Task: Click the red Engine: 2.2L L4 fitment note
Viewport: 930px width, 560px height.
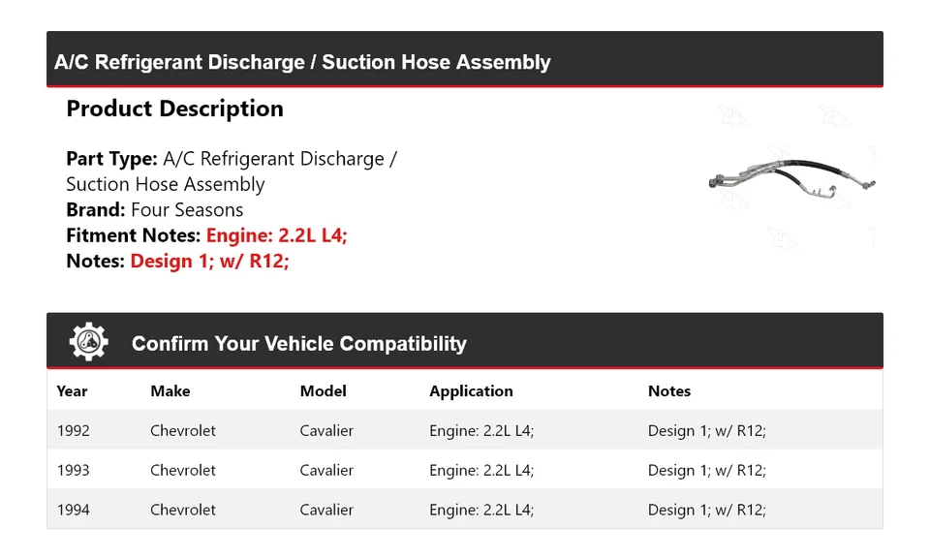Action: 276,235
